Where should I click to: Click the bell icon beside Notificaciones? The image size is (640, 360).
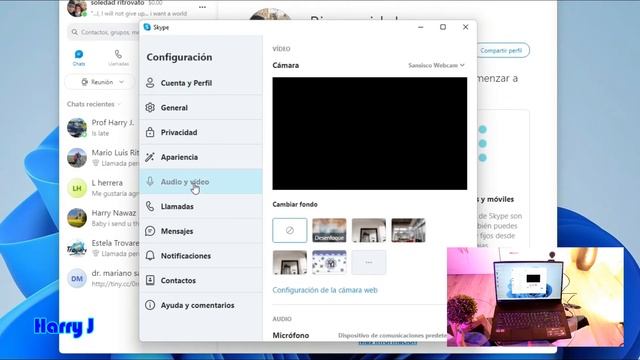click(150, 256)
